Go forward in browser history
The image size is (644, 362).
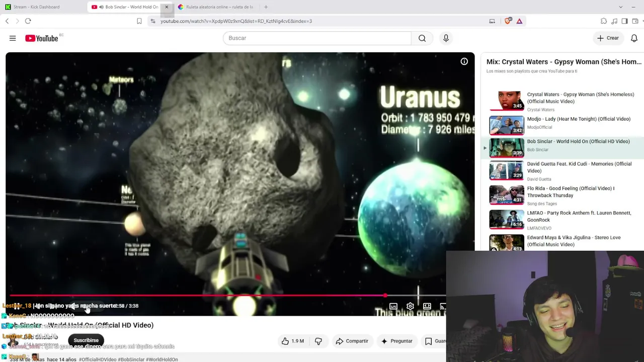pyautogui.click(x=17, y=21)
